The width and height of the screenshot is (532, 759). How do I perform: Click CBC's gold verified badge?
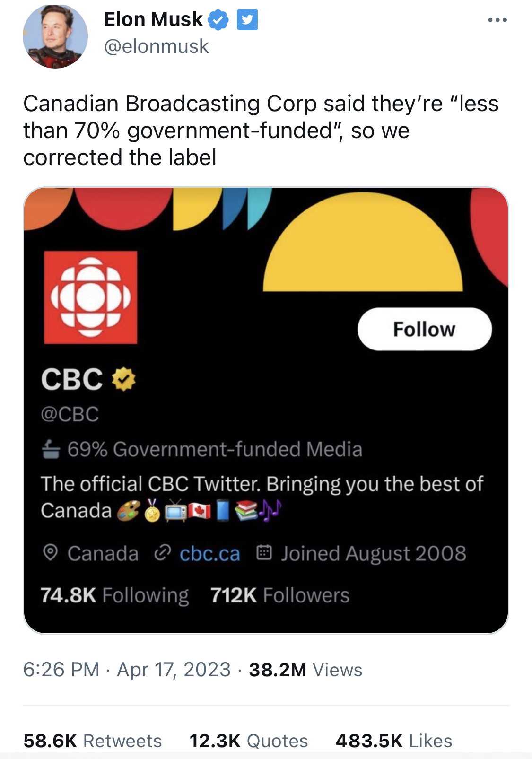pos(124,379)
